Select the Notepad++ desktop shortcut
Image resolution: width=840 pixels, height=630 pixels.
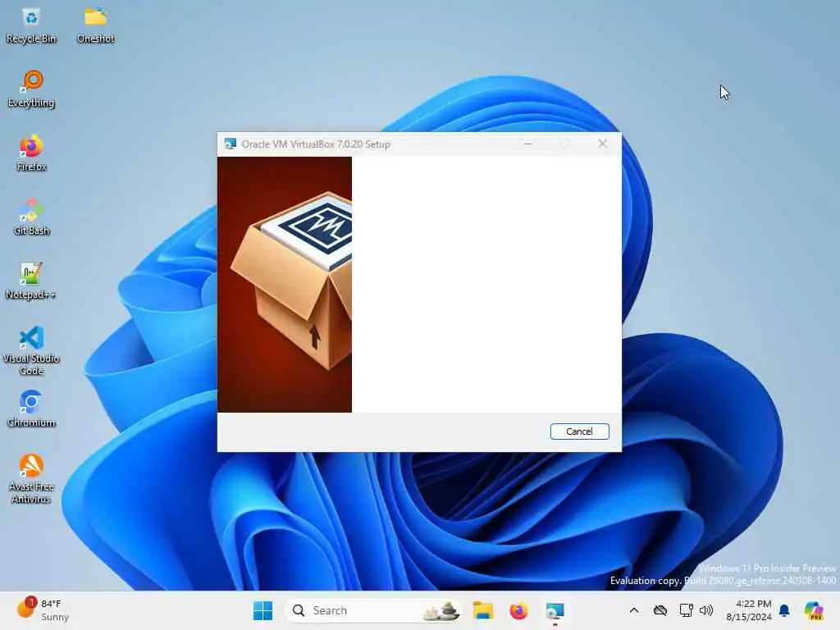pos(31,281)
